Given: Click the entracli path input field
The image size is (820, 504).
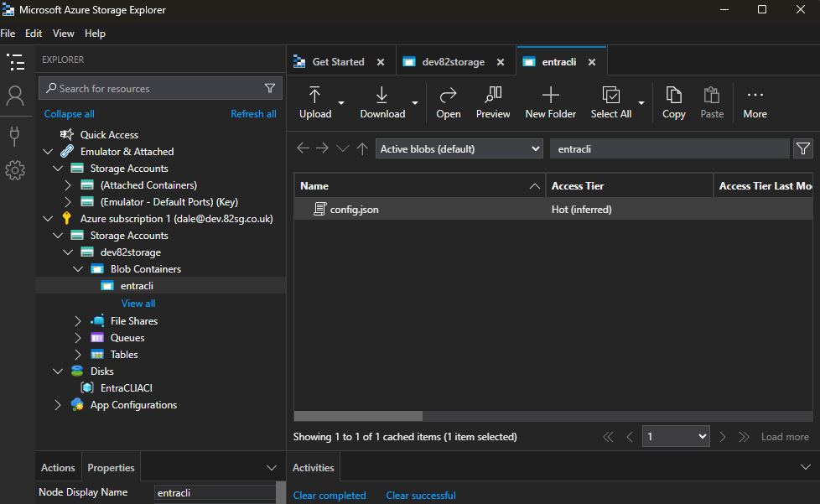Looking at the screenshot, I should coord(669,149).
